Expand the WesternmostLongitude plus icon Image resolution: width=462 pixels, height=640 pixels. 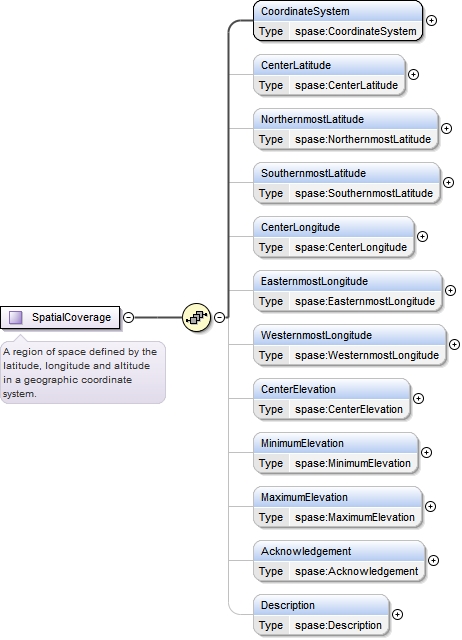[x=455, y=344]
